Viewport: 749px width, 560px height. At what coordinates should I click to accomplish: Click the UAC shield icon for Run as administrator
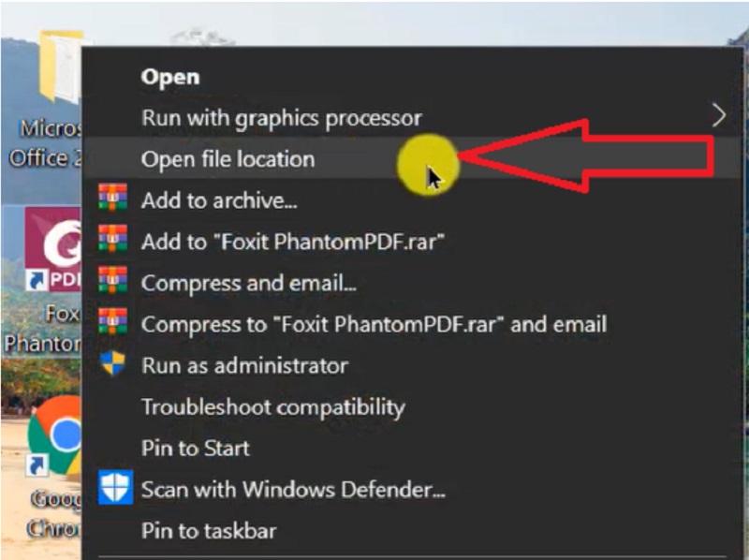(112, 363)
